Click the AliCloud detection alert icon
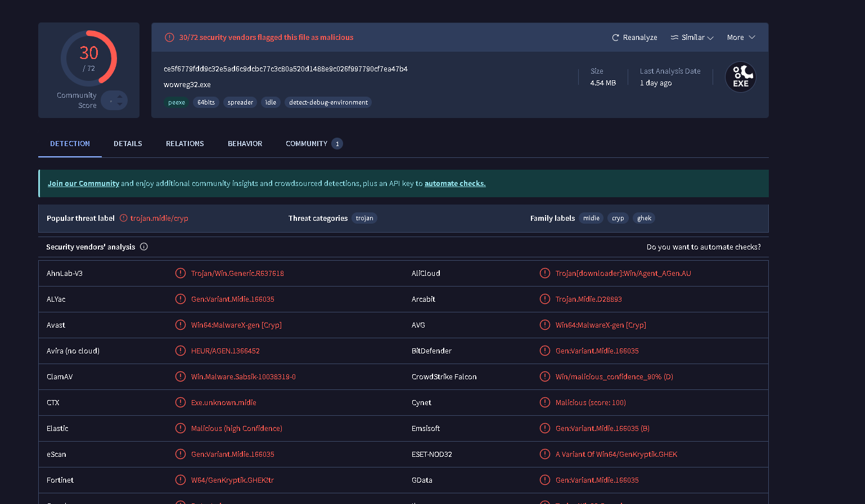 click(x=545, y=273)
